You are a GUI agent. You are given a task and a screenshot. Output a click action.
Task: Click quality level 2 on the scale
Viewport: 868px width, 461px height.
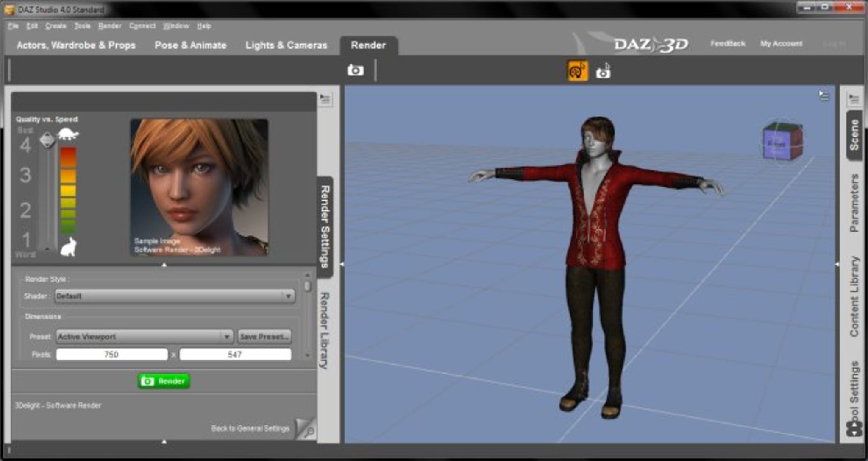pyautogui.click(x=25, y=210)
